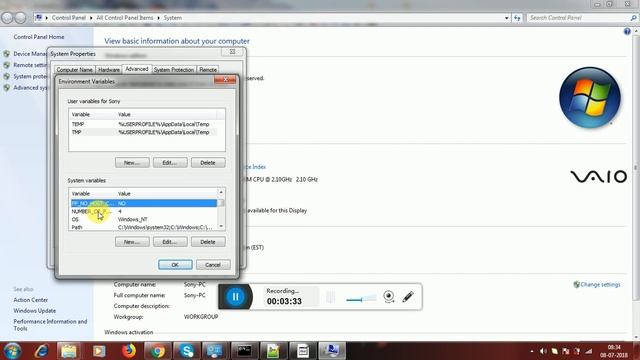Open the Windows Start orb

click(x=12, y=351)
